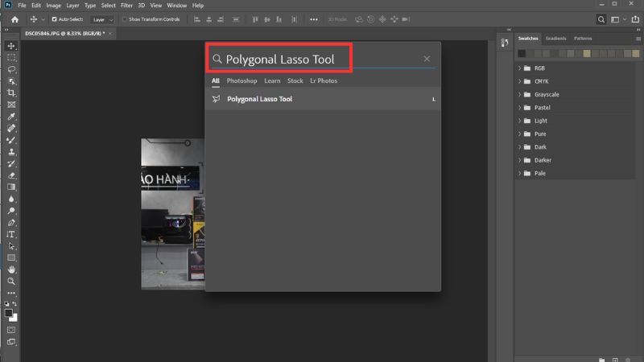
Task: Select the Eyedropper tool
Action: pos(11,117)
